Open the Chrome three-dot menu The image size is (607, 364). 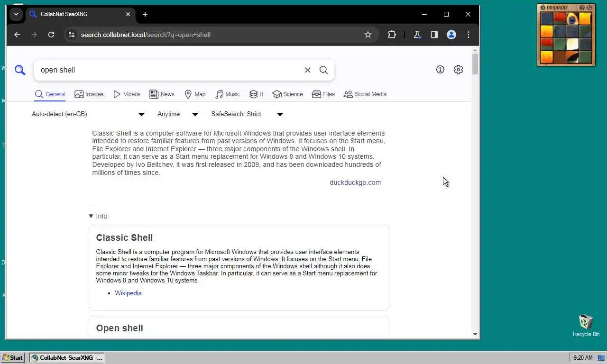point(469,35)
